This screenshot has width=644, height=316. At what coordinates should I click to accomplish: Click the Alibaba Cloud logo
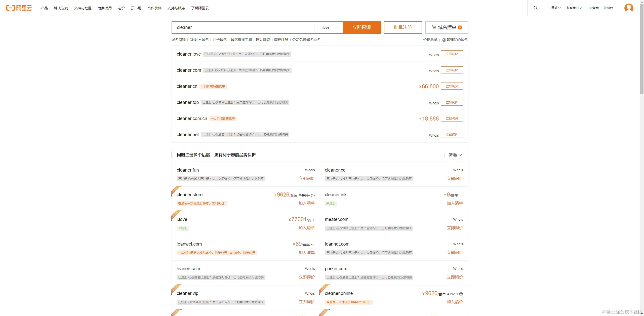pyautogui.click(x=19, y=8)
